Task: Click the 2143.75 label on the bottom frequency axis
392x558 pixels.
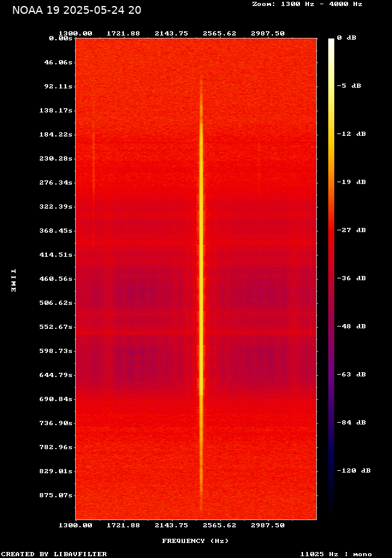Action: coord(171,526)
